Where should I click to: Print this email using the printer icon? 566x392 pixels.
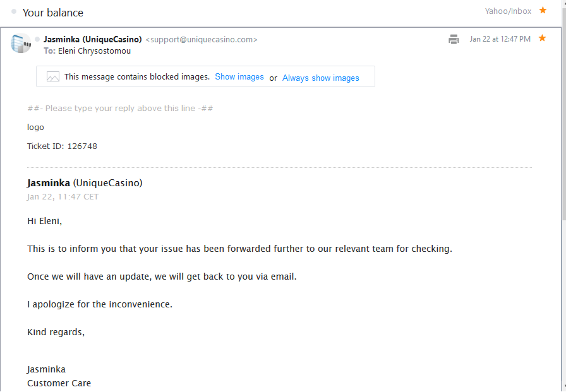point(454,39)
